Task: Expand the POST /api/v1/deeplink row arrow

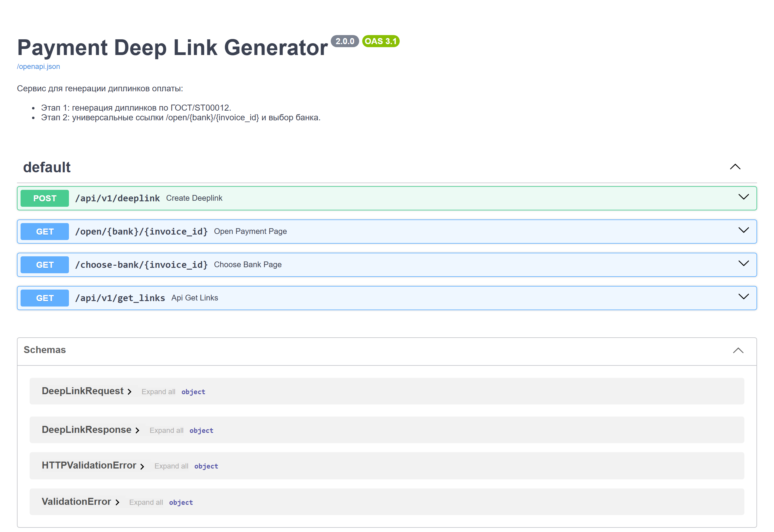Action: pos(744,197)
